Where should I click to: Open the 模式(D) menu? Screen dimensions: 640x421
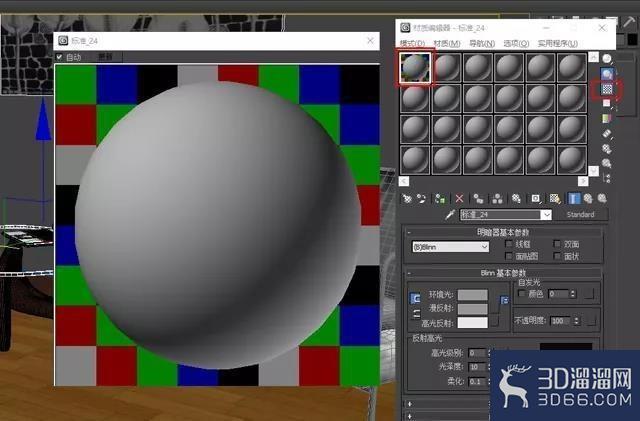412,43
